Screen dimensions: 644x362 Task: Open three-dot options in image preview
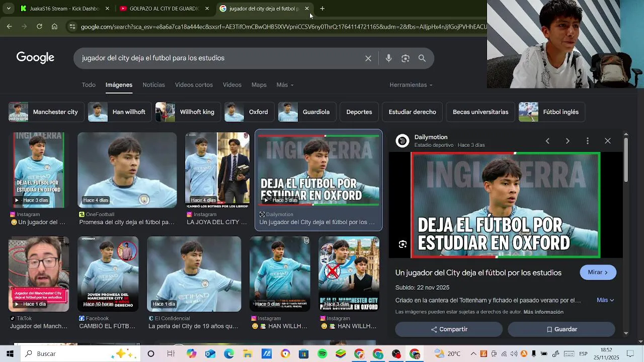click(588, 141)
